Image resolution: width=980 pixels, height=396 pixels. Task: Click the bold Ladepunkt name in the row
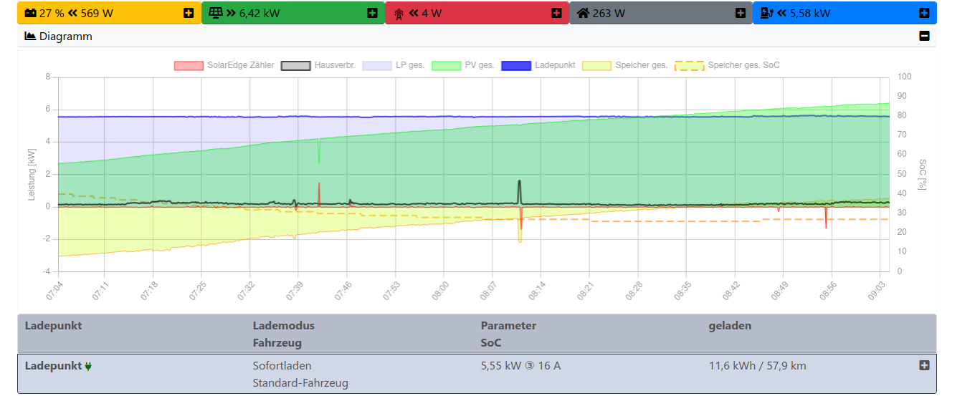tap(53, 366)
